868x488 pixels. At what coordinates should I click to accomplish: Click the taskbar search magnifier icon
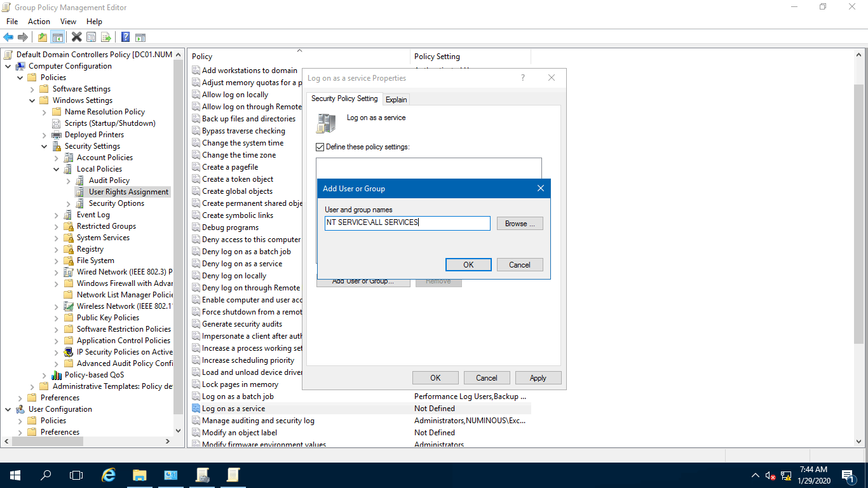click(46, 475)
